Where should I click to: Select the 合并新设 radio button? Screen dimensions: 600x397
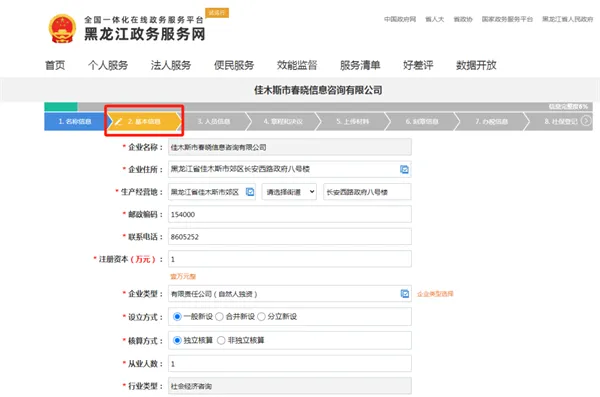point(219,317)
